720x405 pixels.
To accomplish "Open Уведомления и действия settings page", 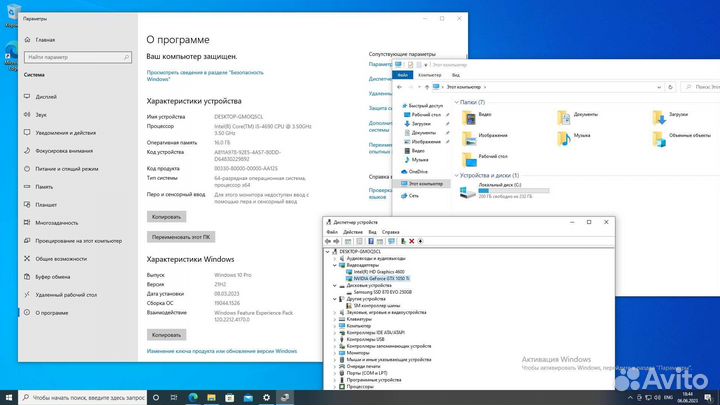I will 66,133.
